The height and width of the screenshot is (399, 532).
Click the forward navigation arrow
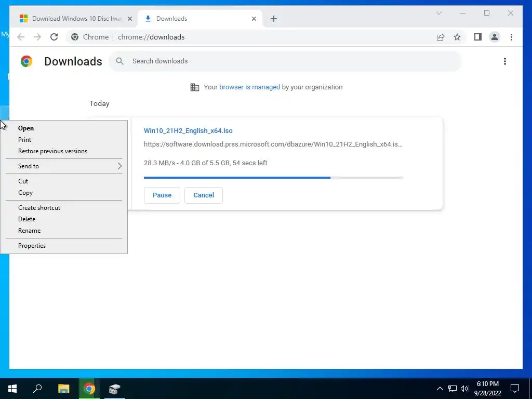click(x=37, y=37)
